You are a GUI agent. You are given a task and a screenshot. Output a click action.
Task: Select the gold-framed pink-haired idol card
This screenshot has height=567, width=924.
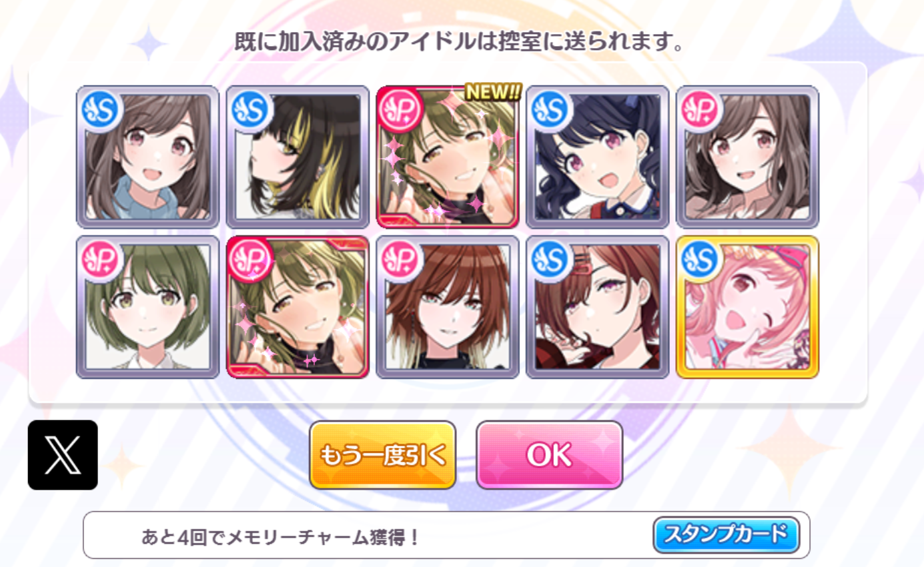click(747, 307)
